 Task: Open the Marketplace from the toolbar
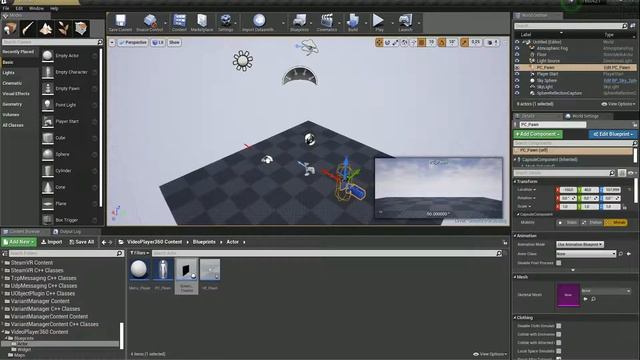pyautogui.click(x=202, y=22)
